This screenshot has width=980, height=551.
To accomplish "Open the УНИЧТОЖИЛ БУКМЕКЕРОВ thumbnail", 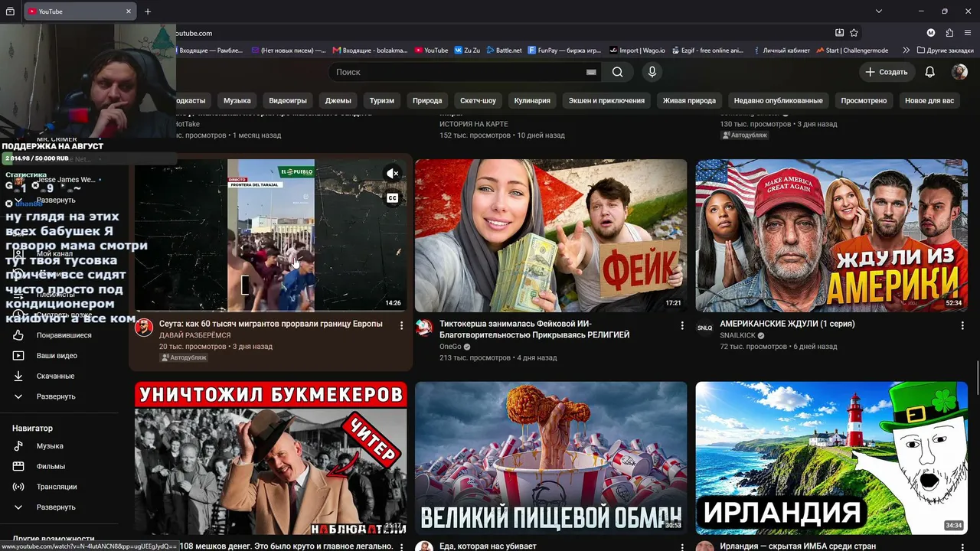I will pos(271,458).
